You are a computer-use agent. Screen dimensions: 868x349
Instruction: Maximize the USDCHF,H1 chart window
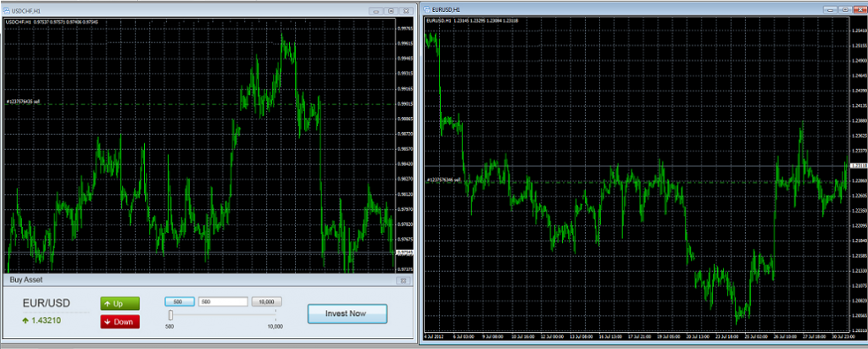pos(390,10)
